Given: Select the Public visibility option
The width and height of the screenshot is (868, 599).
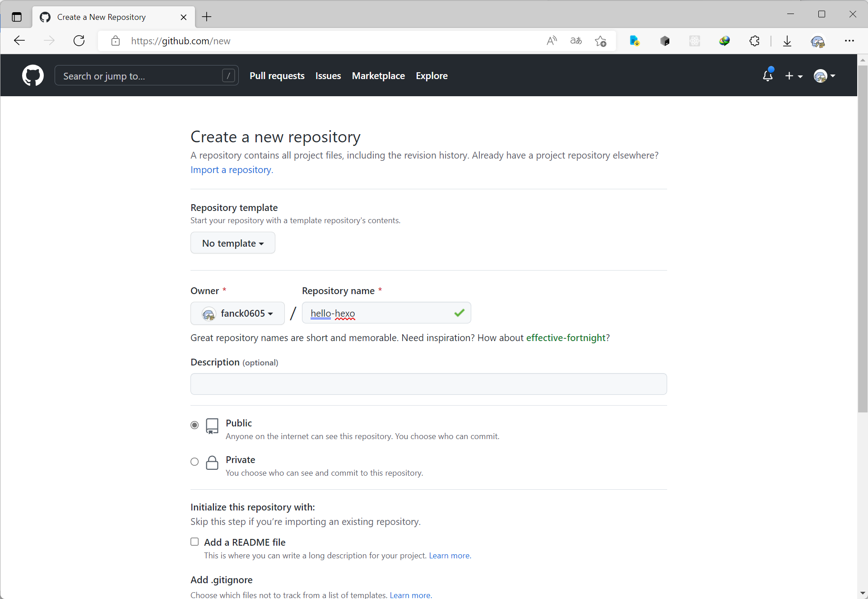Looking at the screenshot, I should [x=195, y=425].
